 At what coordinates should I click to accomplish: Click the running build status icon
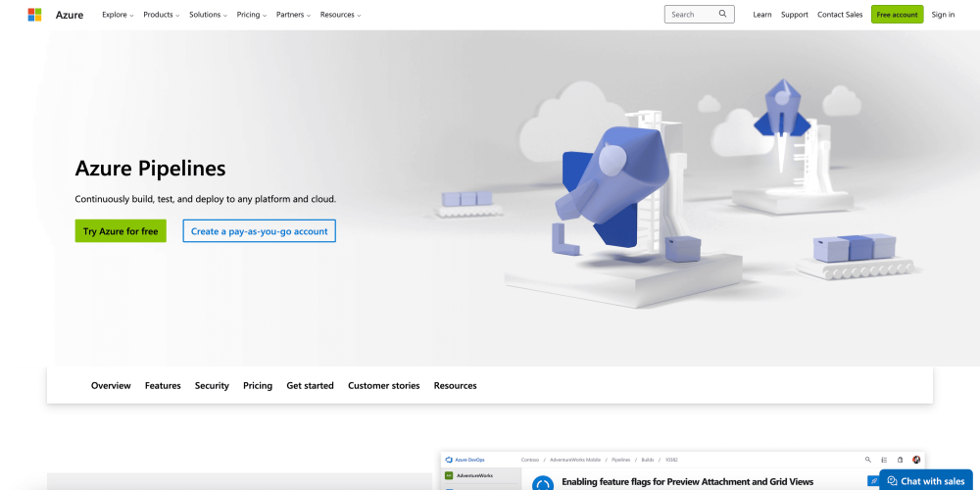[x=543, y=483]
